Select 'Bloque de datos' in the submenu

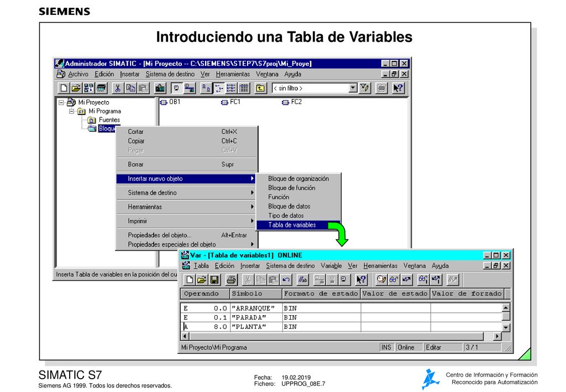click(298, 206)
